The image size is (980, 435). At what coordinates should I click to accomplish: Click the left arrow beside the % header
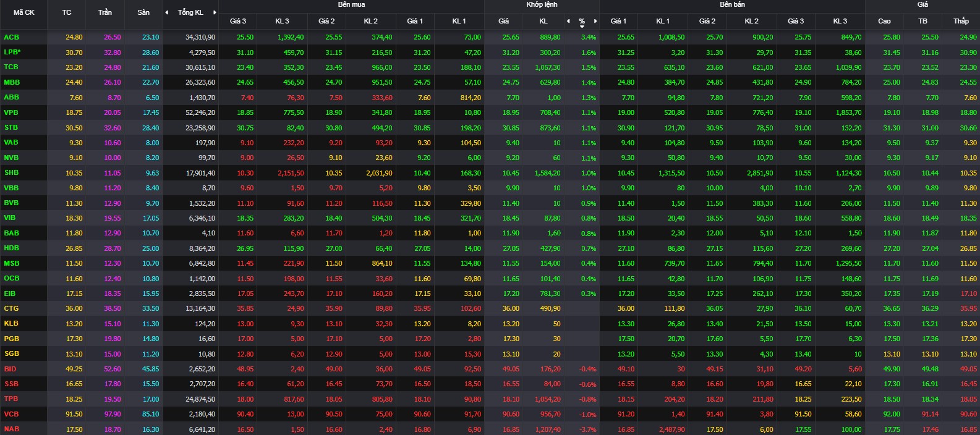tap(568, 21)
